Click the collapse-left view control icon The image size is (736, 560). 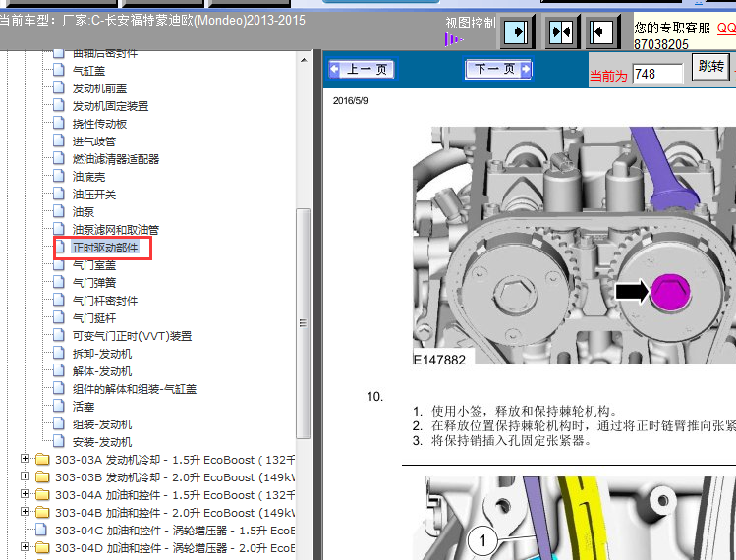click(601, 31)
